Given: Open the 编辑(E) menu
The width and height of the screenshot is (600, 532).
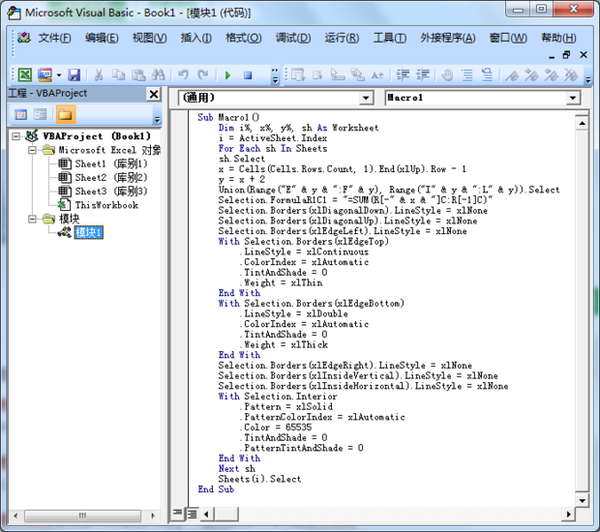Looking at the screenshot, I should (x=102, y=38).
